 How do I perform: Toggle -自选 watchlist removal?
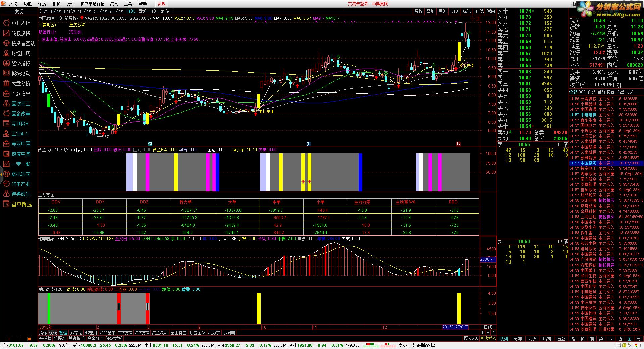pos(479,11)
